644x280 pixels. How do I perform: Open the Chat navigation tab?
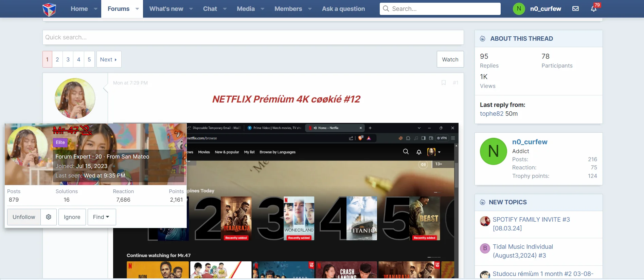[210, 9]
